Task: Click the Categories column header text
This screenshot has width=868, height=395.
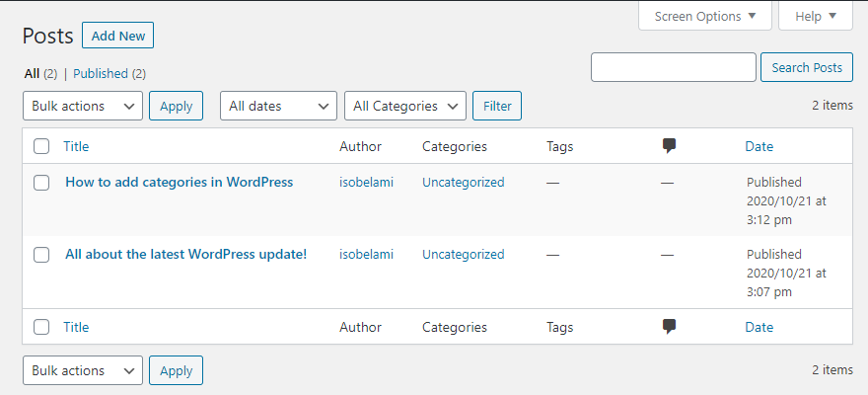Action: (x=455, y=146)
